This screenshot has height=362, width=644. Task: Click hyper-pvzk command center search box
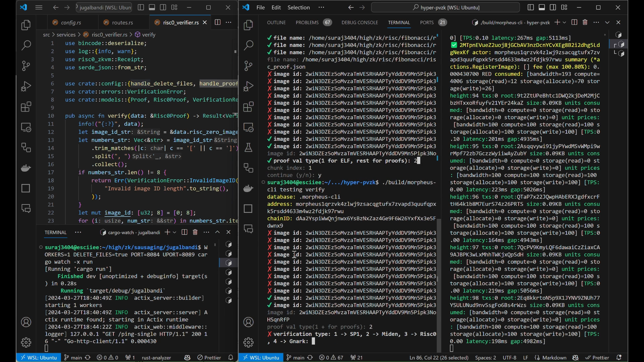tap(445, 7)
